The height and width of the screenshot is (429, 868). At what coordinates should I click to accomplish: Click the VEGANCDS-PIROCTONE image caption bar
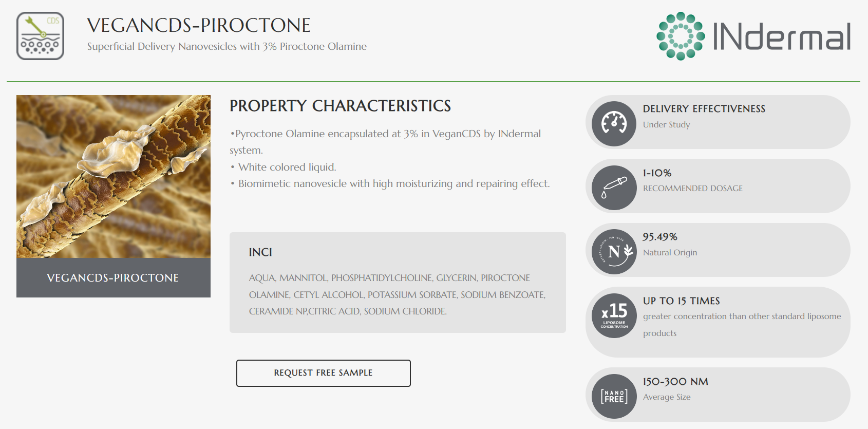(x=114, y=278)
